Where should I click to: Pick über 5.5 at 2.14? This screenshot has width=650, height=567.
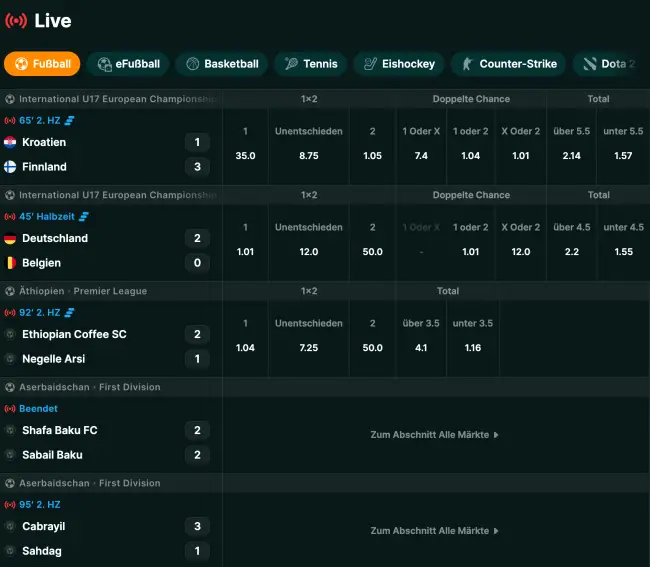coord(572,147)
